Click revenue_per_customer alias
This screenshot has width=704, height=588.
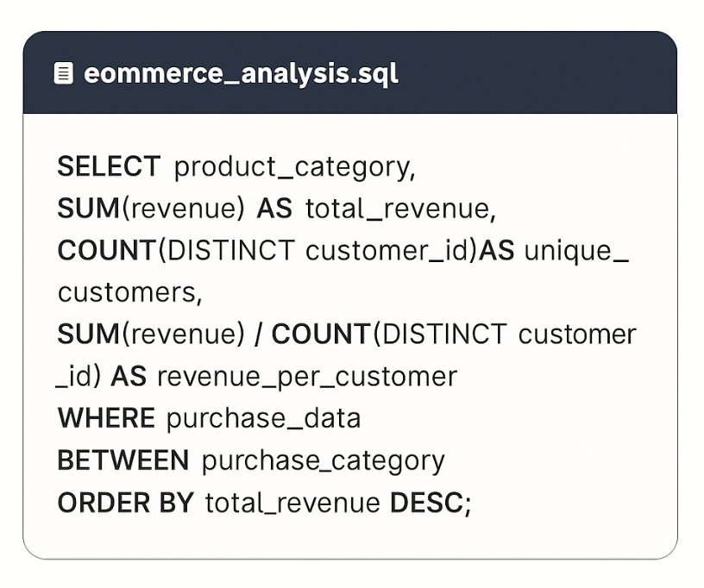(x=307, y=377)
